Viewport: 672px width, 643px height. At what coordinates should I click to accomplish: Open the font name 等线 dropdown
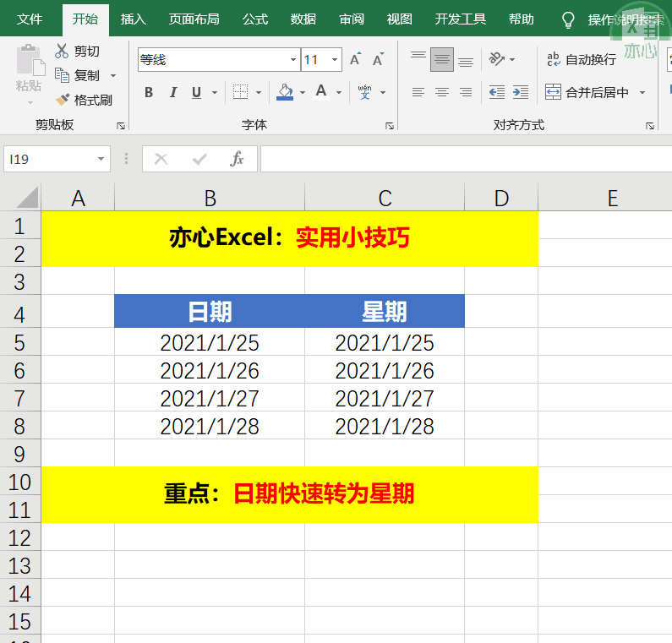click(x=293, y=59)
